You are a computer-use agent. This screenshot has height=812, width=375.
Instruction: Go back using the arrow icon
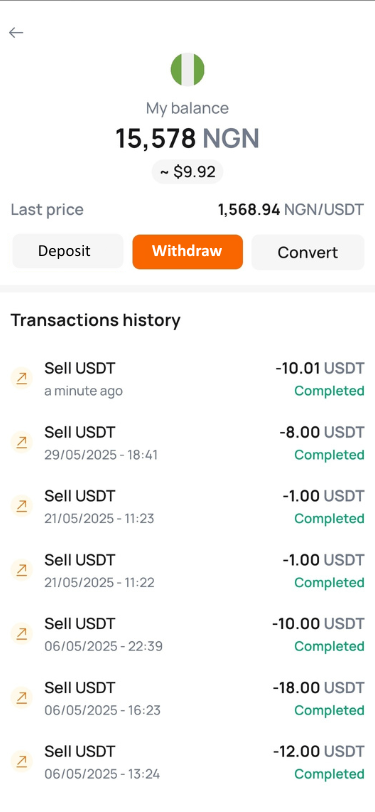pos(16,33)
